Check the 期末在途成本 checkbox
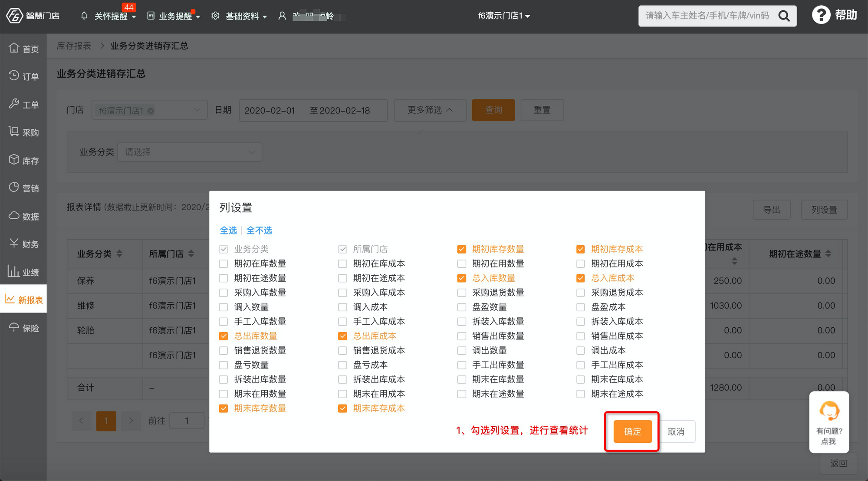Viewport: 868px width, 481px height. pos(580,394)
